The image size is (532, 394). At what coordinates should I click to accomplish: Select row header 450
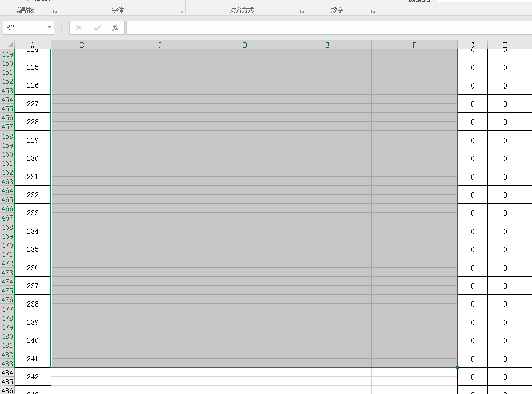pyautogui.click(x=7, y=63)
